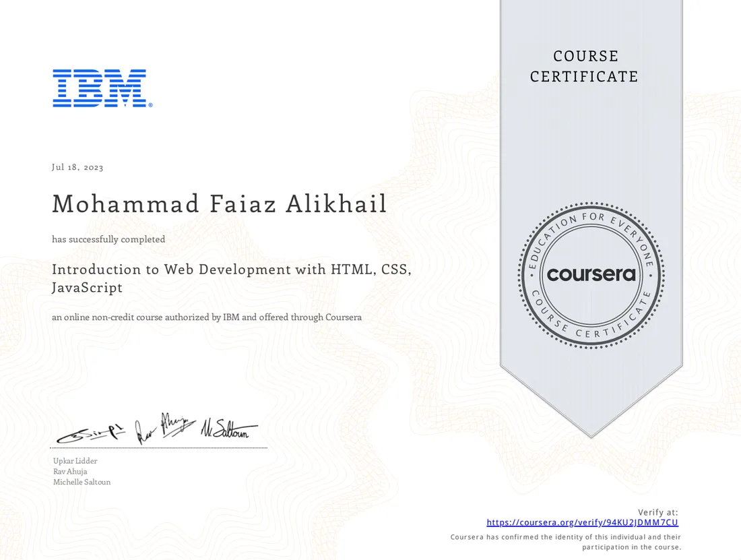The image size is (741, 560).
Task: Click Rav Ahuja's handwritten signature
Action: click(x=164, y=428)
